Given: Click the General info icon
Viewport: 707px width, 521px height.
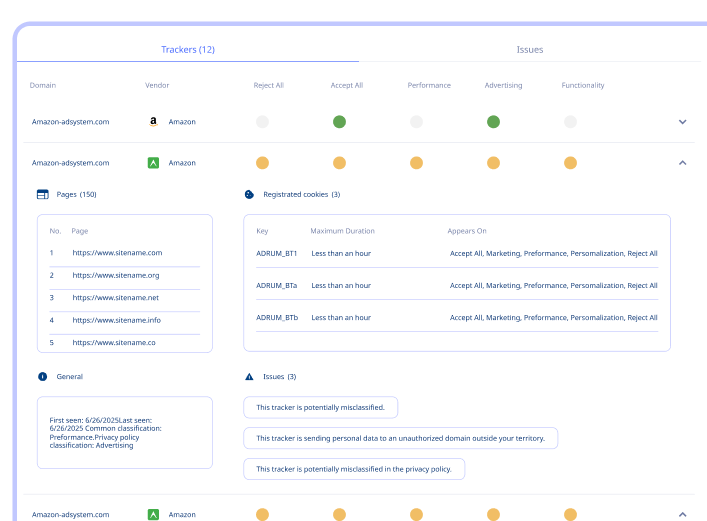Looking at the screenshot, I should (42, 377).
